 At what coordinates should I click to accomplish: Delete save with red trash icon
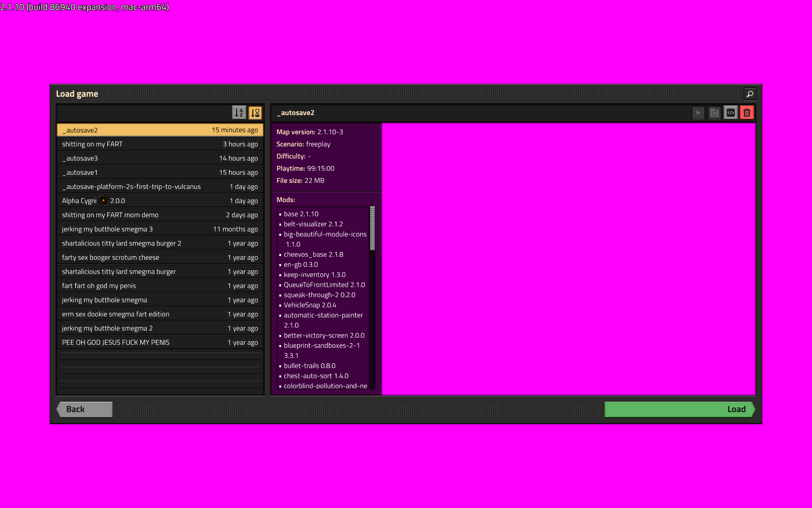pyautogui.click(x=747, y=113)
